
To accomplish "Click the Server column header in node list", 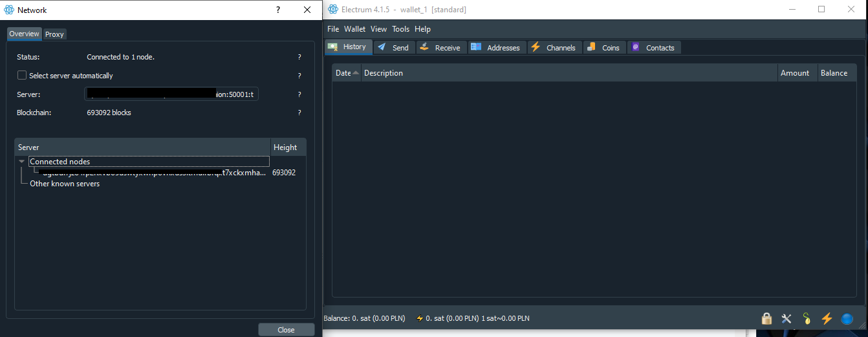I will [x=142, y=147].
